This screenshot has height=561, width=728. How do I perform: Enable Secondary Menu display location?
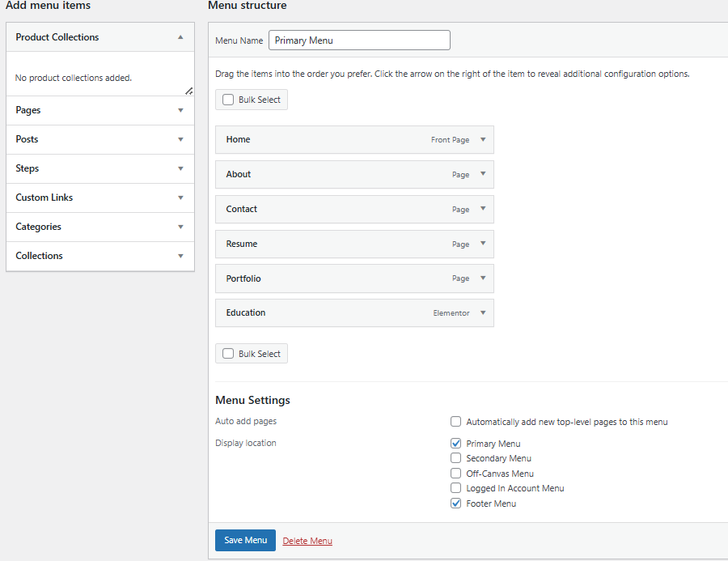pyautogui.click(x=456, y=458)
